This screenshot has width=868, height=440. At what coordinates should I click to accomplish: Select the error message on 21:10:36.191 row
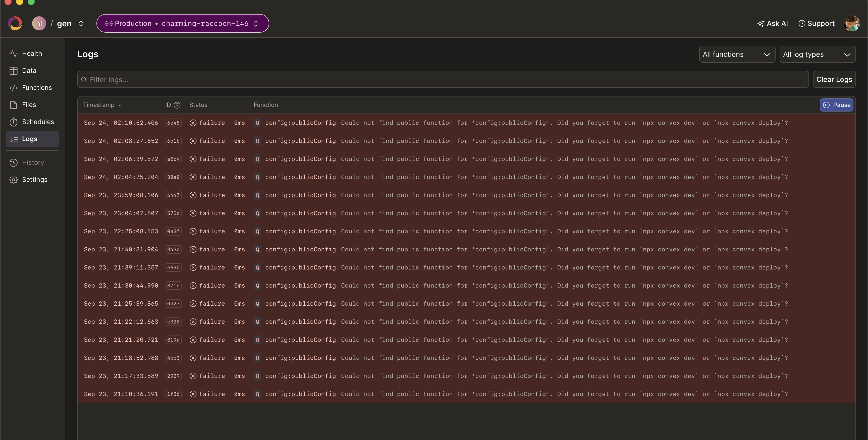(564, 394)
